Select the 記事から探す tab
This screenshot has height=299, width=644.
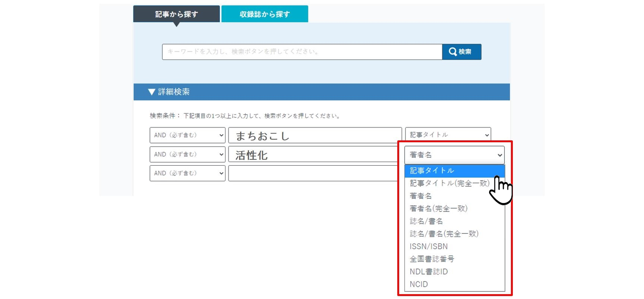[176, 14]
